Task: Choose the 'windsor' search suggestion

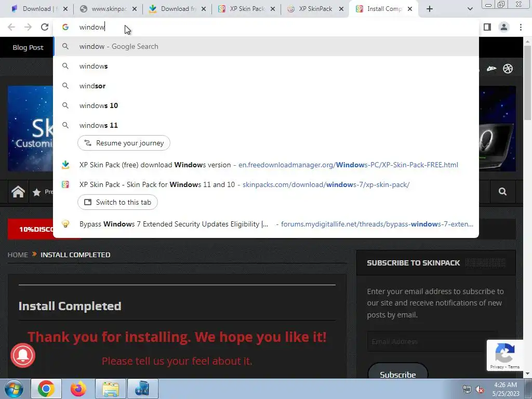Action: [x=266, y=86]
